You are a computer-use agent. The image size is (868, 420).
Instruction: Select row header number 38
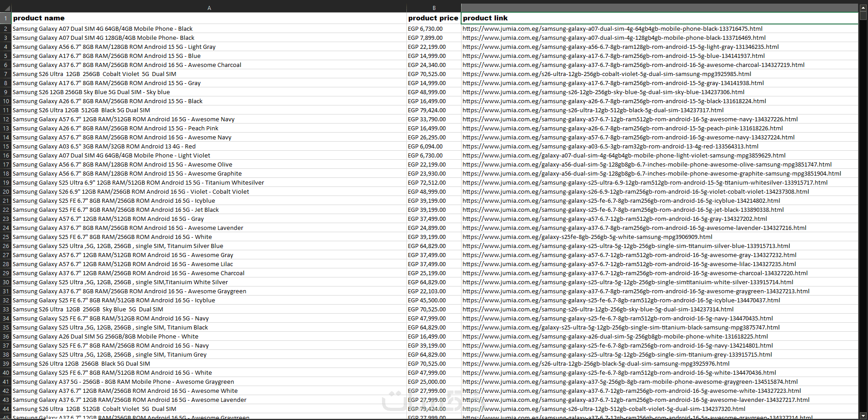point(5,354)
